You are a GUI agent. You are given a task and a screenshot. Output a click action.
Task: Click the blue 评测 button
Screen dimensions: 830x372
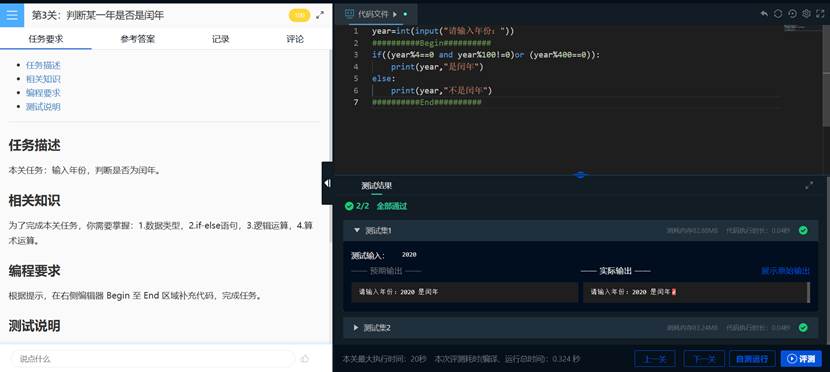pos(801,359)
